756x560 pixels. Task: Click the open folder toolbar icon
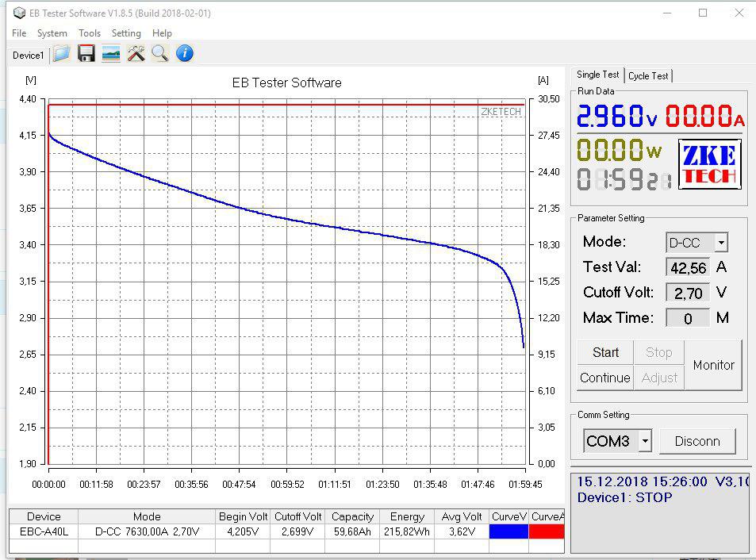pyautogui.click(x=62, y=53)
